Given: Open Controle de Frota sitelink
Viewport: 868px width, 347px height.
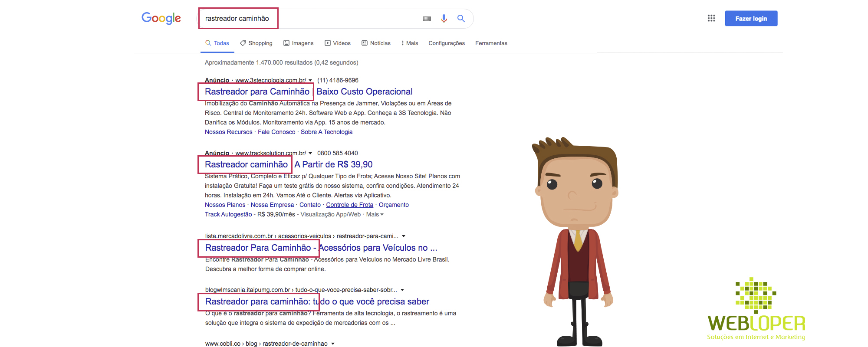Looking at the screenshot, I should [x=349, y=205].
